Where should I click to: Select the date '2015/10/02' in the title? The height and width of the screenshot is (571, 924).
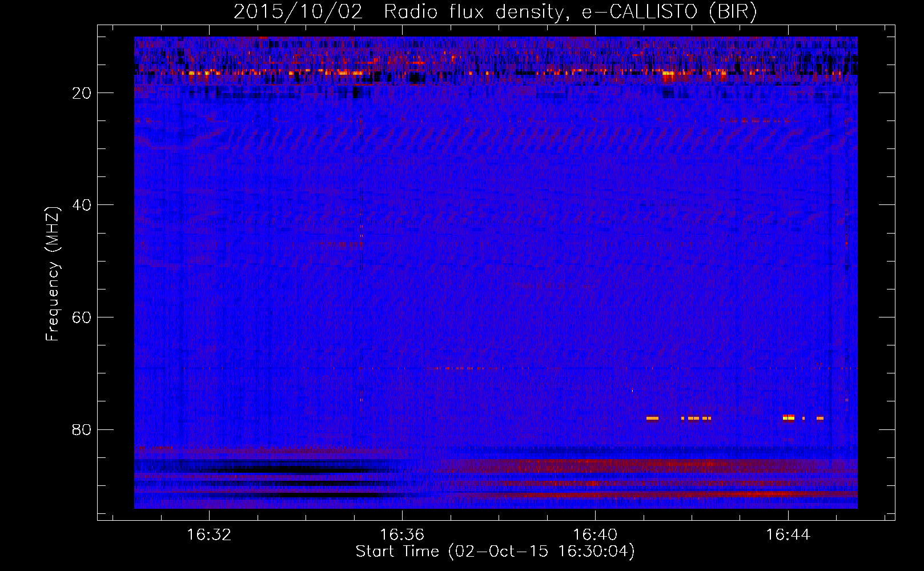(298, 11)
